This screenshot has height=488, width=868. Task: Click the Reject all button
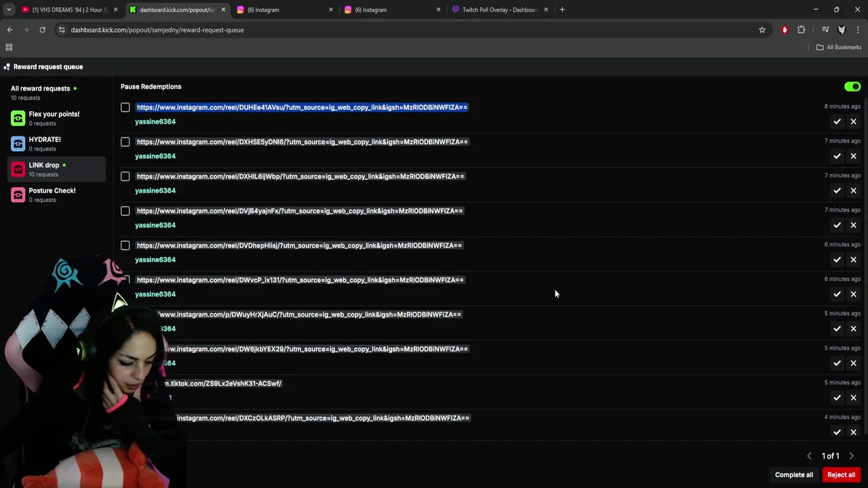coord(842,475)
